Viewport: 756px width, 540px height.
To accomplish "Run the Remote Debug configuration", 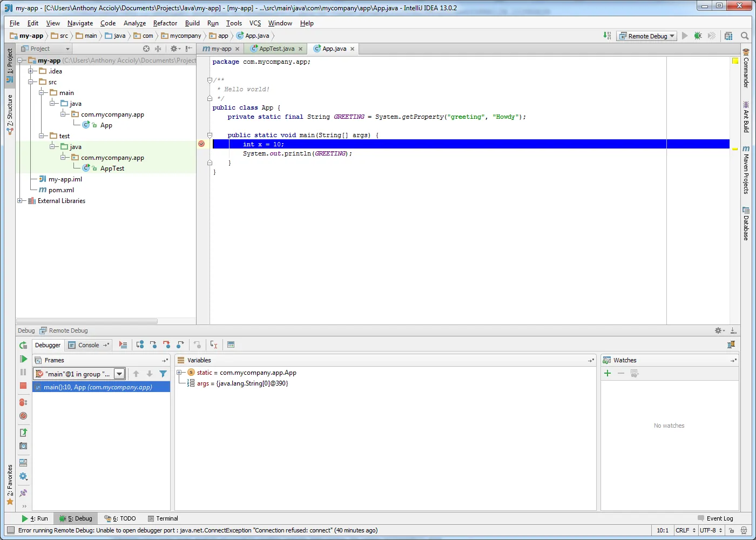I will click(685, 36).
